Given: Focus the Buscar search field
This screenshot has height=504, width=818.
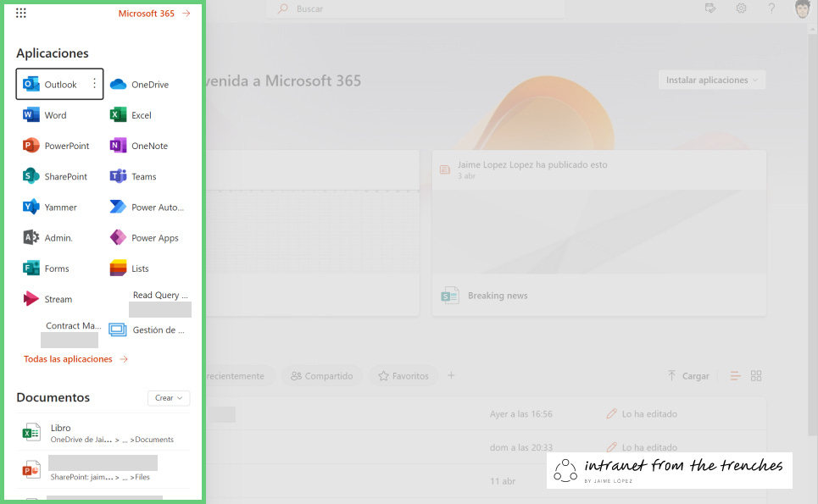Looking at the screenshot, I should click(x=415, y=8).
